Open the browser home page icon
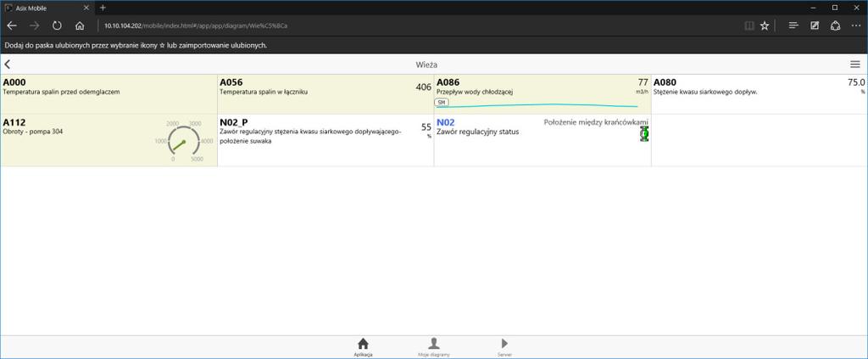 (x=80, y=25)
